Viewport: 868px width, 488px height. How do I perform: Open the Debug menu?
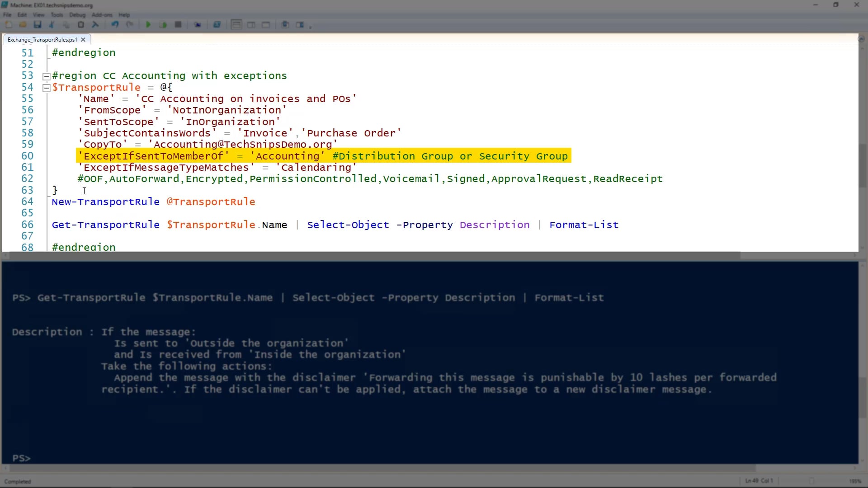click(x=77, y=15)
